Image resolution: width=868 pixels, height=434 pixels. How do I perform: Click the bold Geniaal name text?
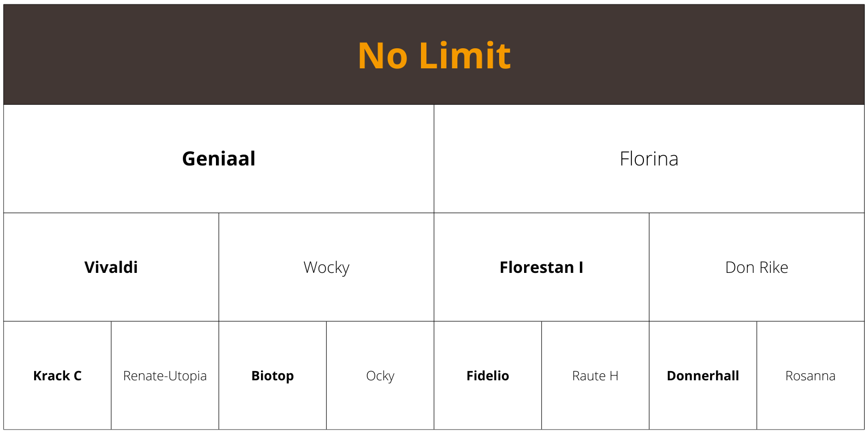click(x=219, y=158)
